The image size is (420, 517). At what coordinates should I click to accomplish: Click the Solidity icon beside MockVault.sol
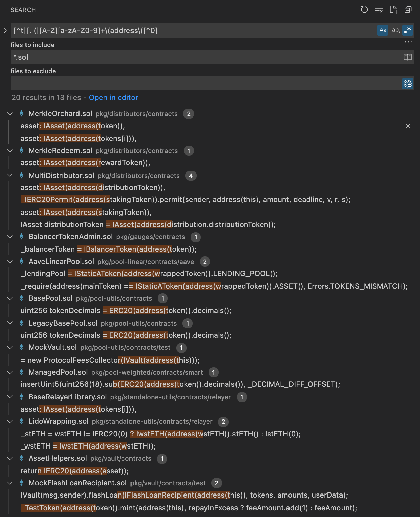coord(21,347)
